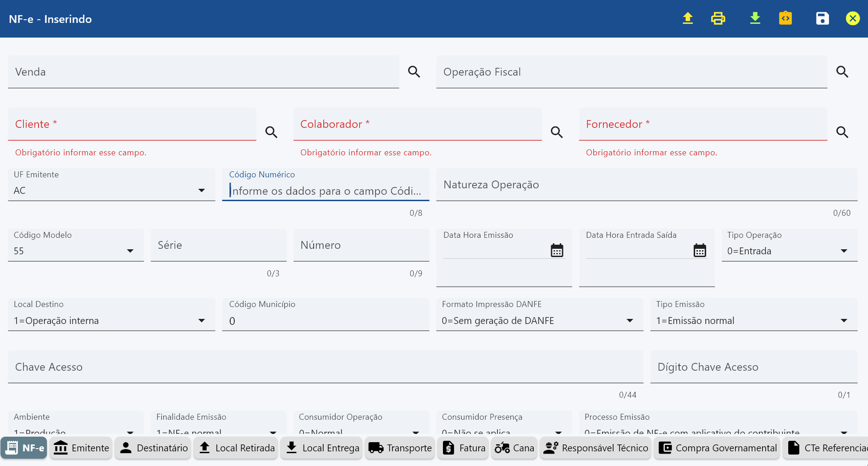Open search for Venda field

414,72
